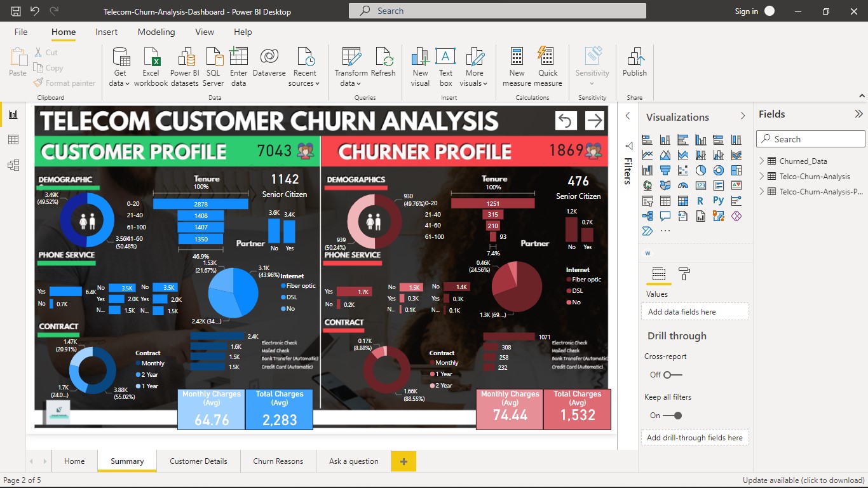
Task: Select the slicer visual icon
Action: pyautogui.click(x=648, y=201)
